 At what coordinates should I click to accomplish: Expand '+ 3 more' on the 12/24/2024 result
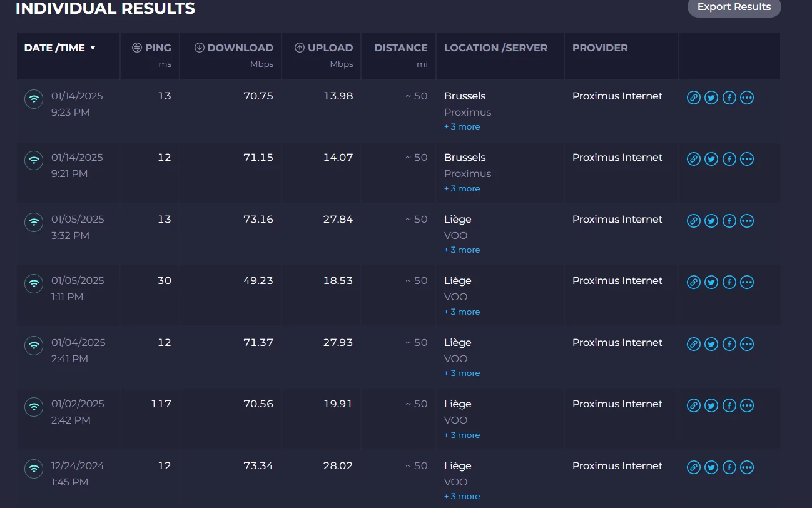click(462, 496)
